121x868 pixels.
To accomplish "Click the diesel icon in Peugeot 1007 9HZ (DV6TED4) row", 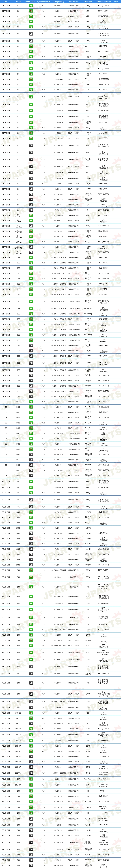I will (x=31, y=507).
